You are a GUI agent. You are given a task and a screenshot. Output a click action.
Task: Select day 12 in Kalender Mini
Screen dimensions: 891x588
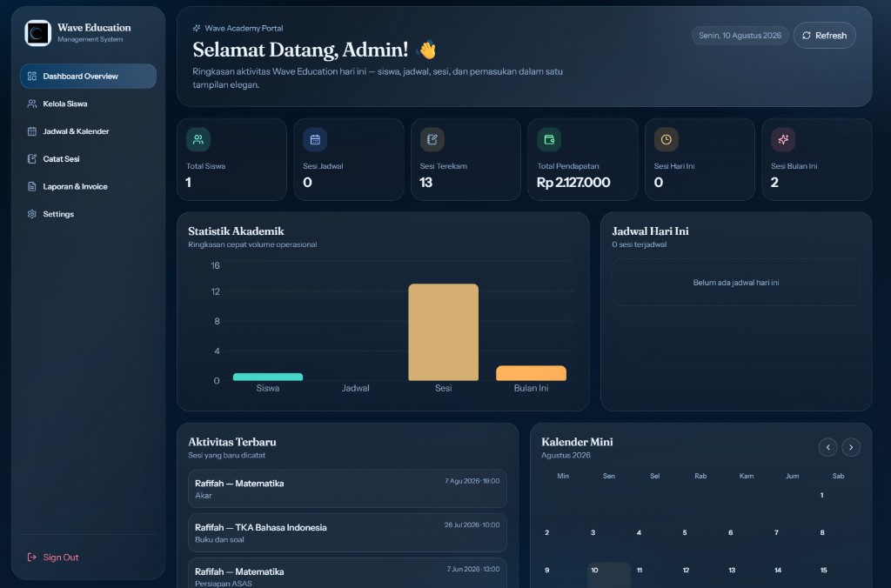point(686,570)
